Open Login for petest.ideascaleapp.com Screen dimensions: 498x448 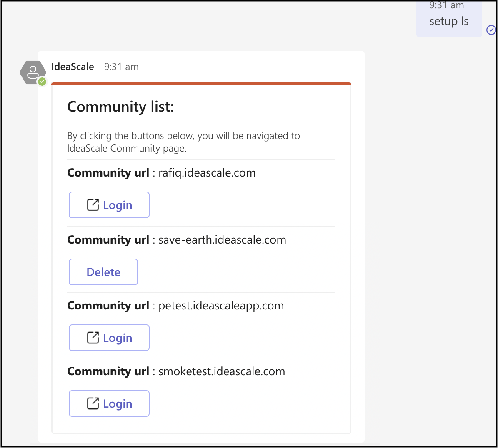pyautogui.click(x=109, y=338)
